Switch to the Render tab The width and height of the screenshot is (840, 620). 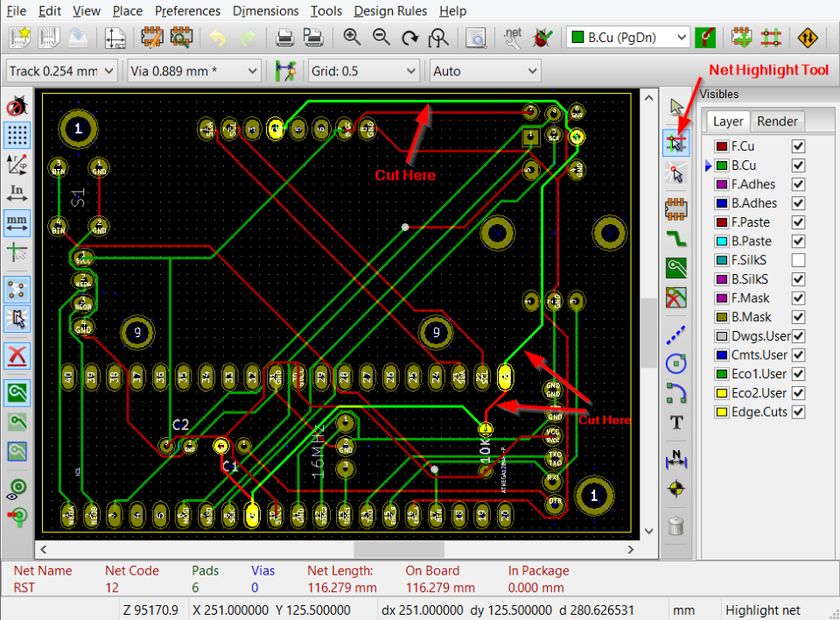[776, 121]
